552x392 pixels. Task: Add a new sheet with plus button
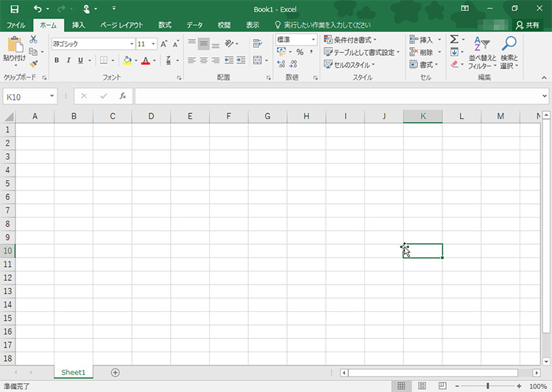tap(115, 372)
